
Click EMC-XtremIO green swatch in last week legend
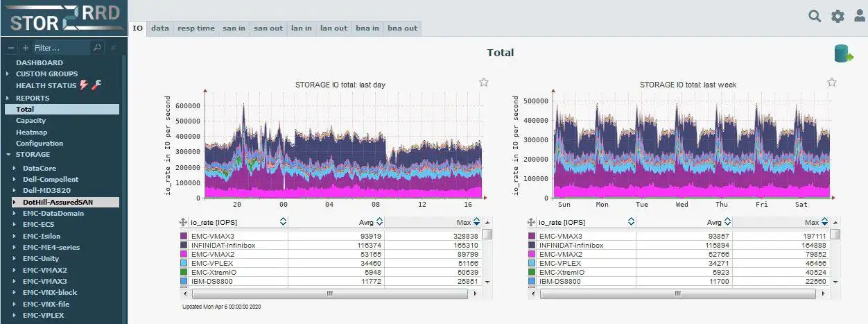pyautogui.click(x=532, y=273)
